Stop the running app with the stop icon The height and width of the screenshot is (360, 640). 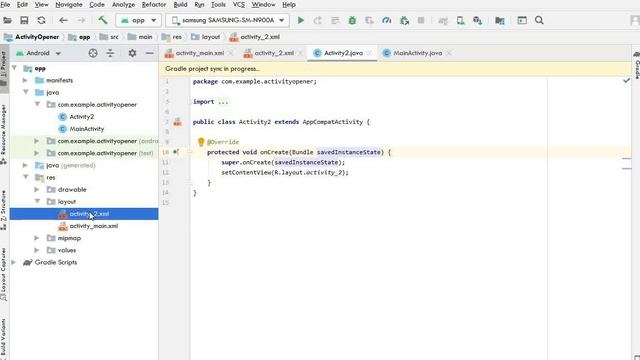click(x=421, y=20)
